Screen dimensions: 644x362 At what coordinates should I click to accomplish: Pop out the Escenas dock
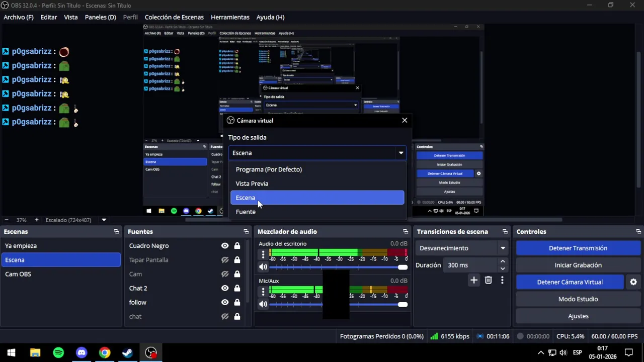[x=116, y=232]
